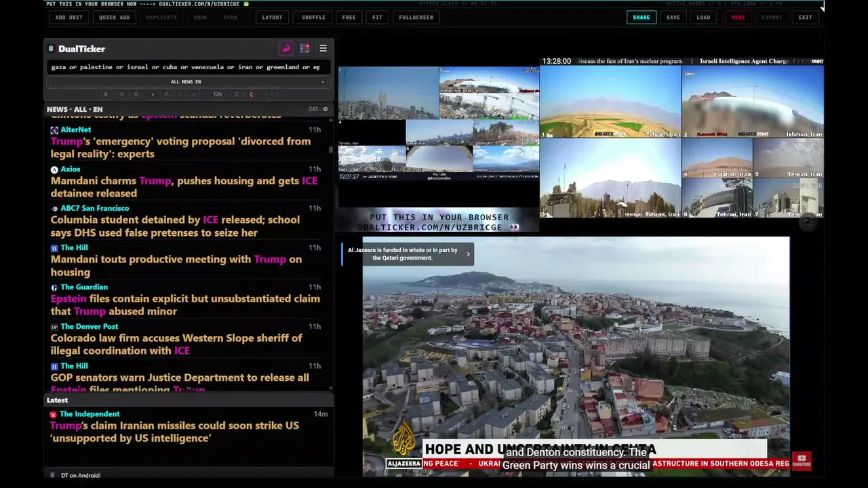
Task: Click the square window icon in ticker toolbar
Action: (x=237, y=94)
